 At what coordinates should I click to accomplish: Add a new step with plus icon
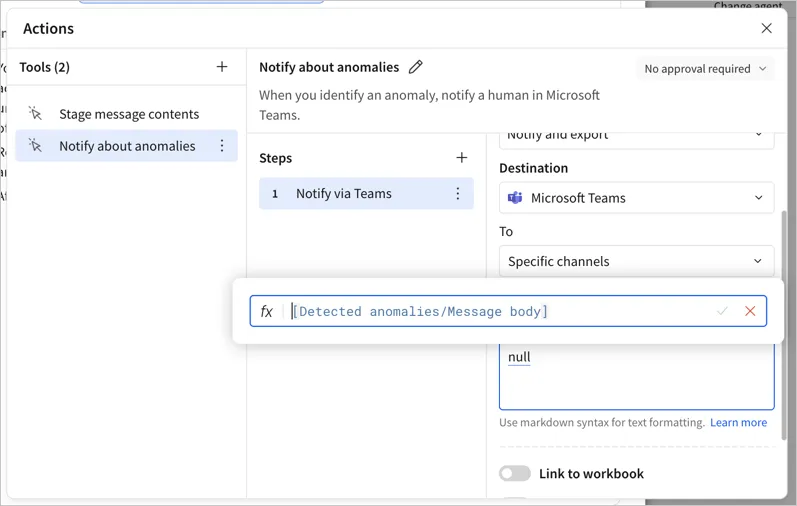pyautogui.click(x=461, y=158)
